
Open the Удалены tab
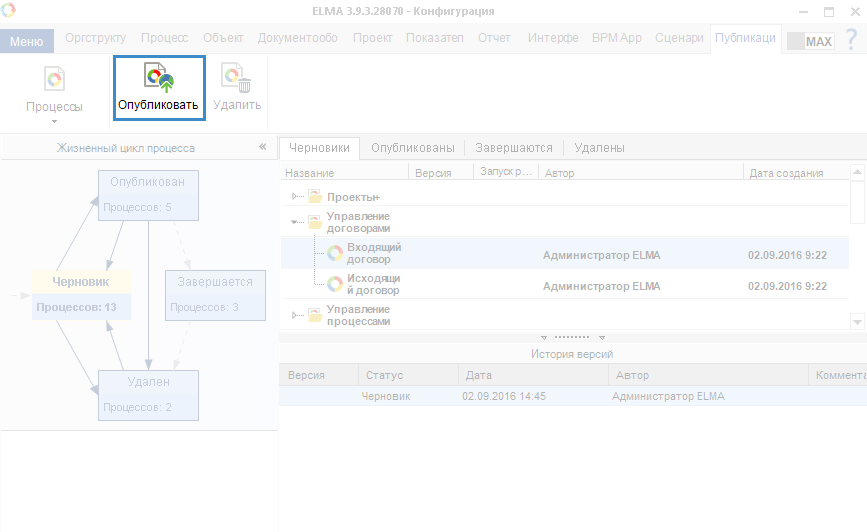click(x=599, y=147)
